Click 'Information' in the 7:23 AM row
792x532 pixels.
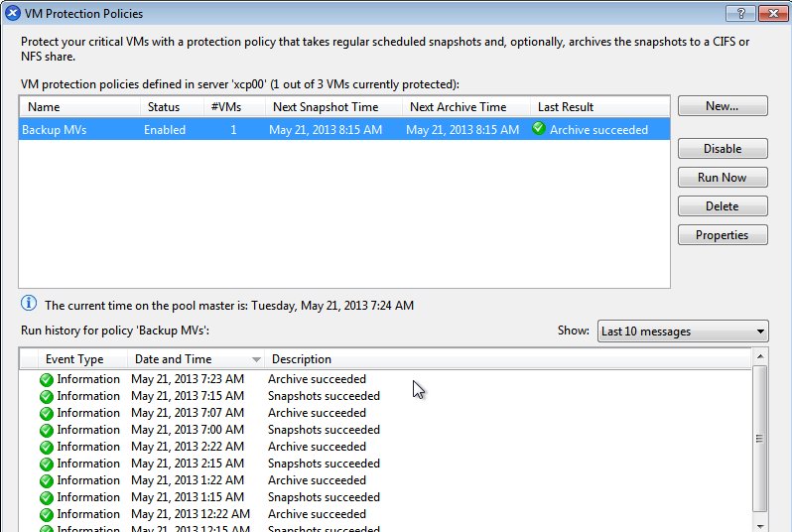pyautogui.click(x=88, y=379)
